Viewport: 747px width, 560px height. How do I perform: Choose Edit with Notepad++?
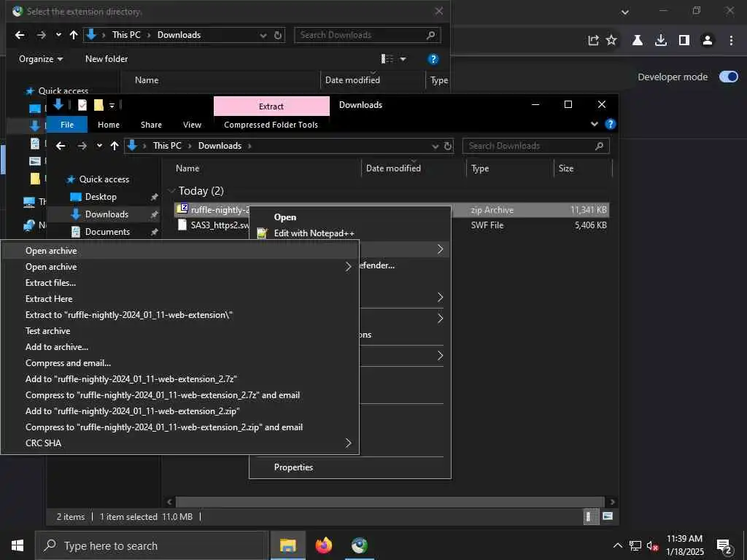tap(314, 233)
